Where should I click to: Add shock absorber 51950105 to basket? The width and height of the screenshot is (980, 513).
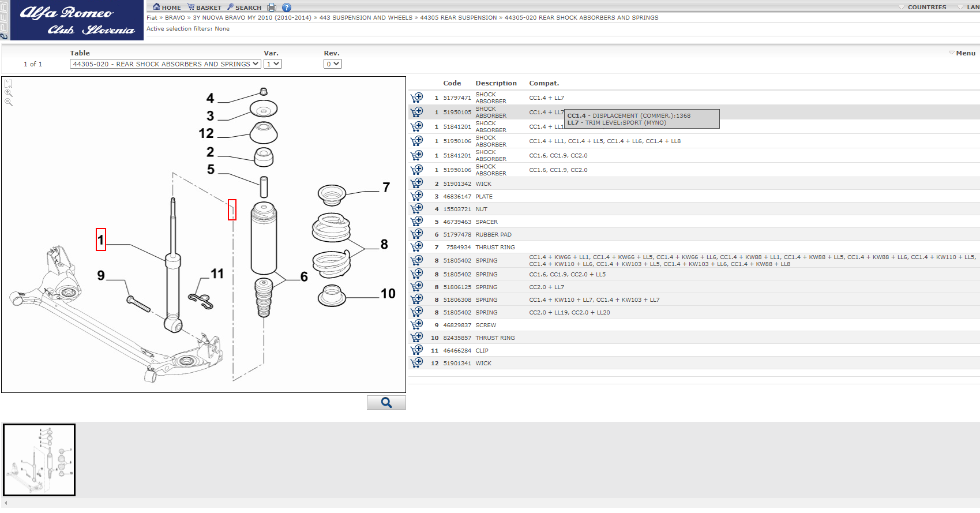417,112
